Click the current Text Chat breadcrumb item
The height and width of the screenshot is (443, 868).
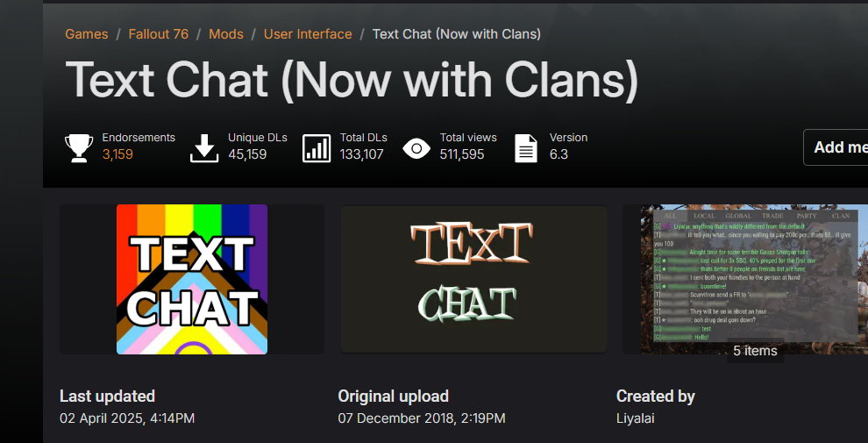pyautogui.click(x=457, y=34)
